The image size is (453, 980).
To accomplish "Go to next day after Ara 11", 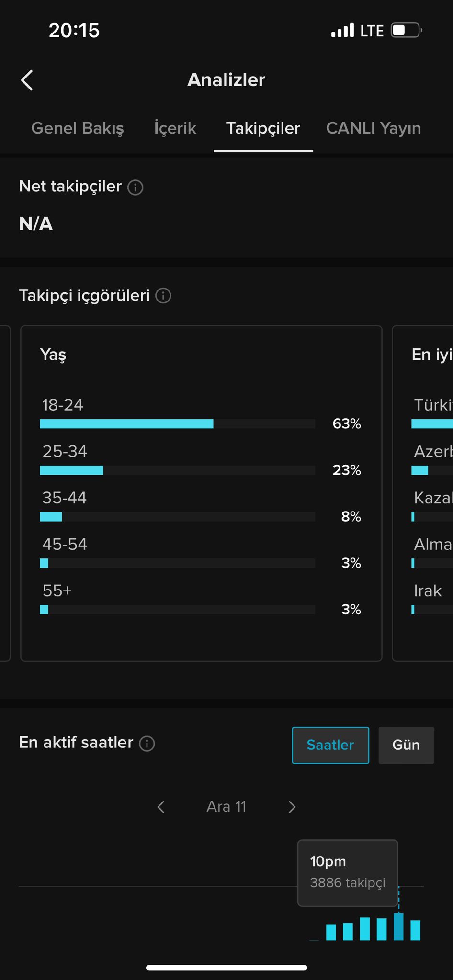I will (292, 807).
